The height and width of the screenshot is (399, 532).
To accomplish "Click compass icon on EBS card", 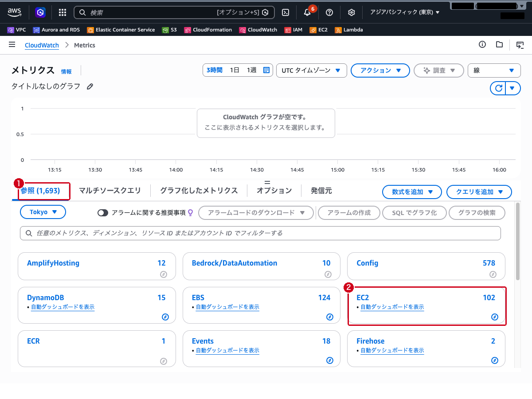I will tap(330, 317).
